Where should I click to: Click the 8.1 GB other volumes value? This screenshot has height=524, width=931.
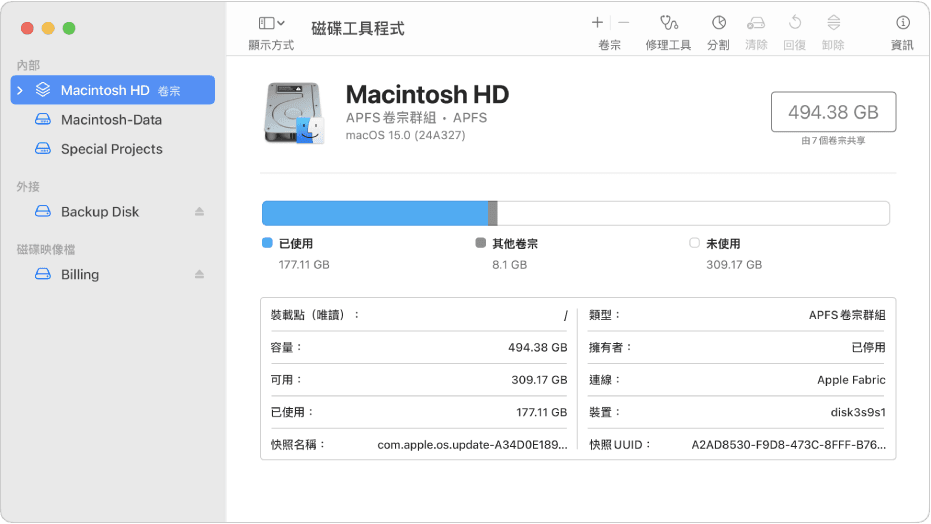coord(509,265)
